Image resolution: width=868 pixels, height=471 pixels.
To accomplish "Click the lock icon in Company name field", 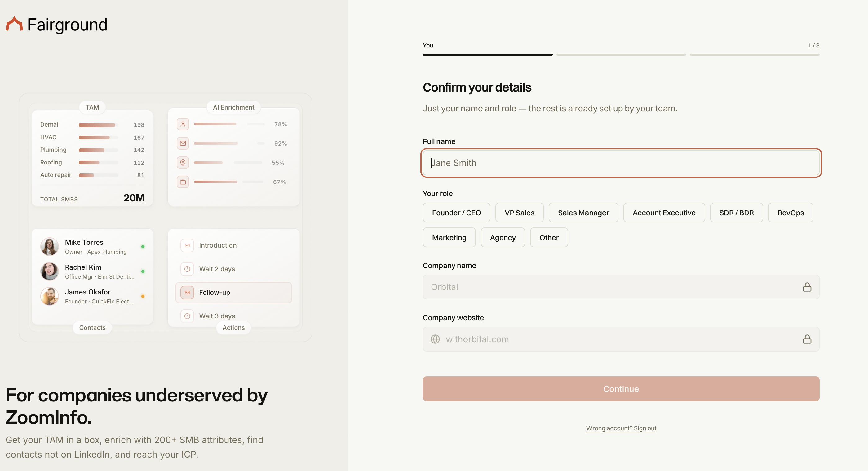I will click(807, 287).
